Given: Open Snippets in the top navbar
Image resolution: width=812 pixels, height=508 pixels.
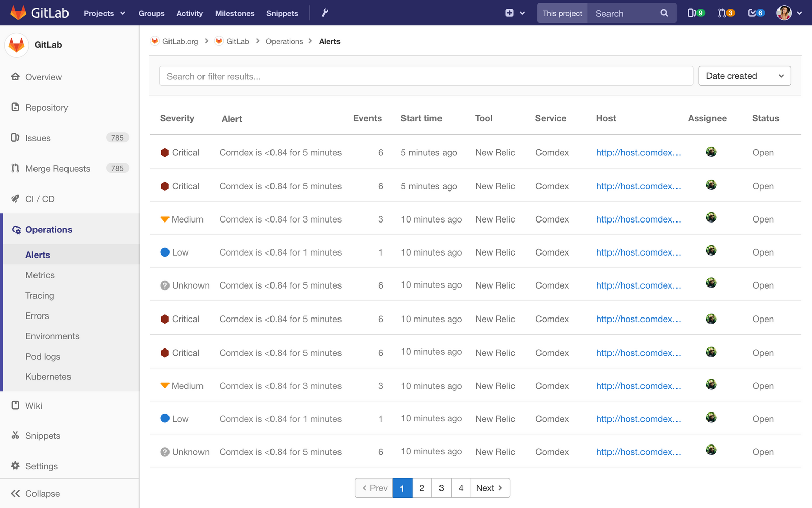Looking at the screenshot, I should click(x=282, y=13).
